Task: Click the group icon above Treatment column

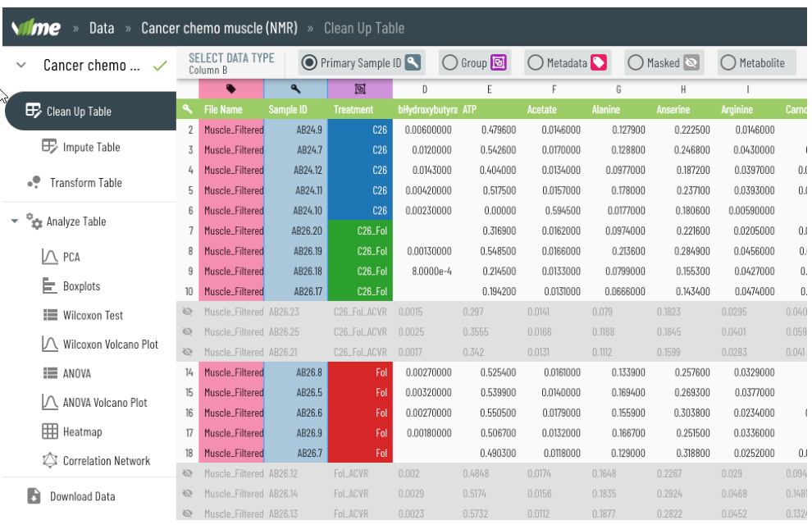Action: tap(359, 89)
